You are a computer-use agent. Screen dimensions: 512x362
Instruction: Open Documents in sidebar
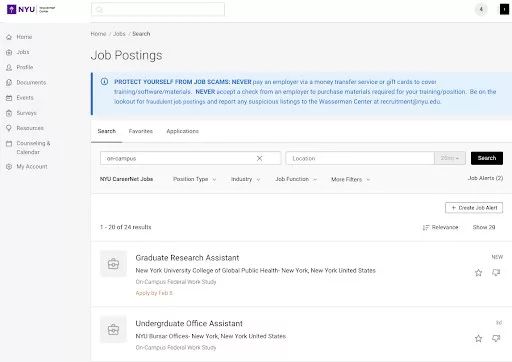[x=31, y=82]
